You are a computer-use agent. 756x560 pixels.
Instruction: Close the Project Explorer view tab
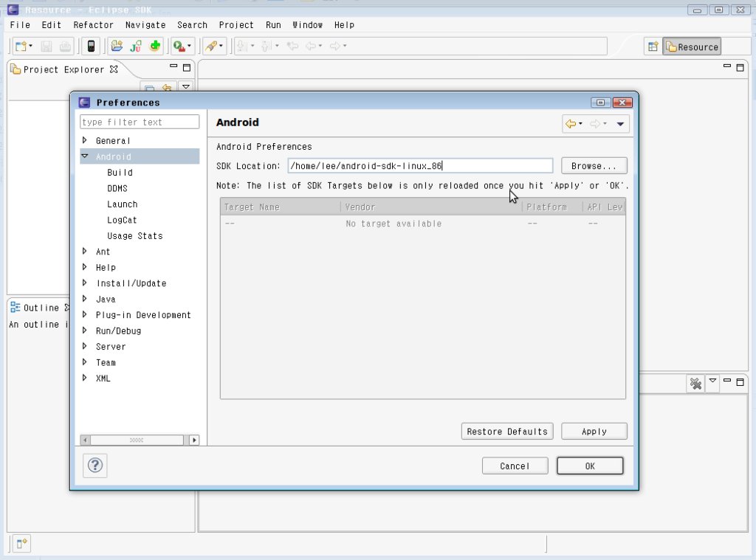click(114, 69)
